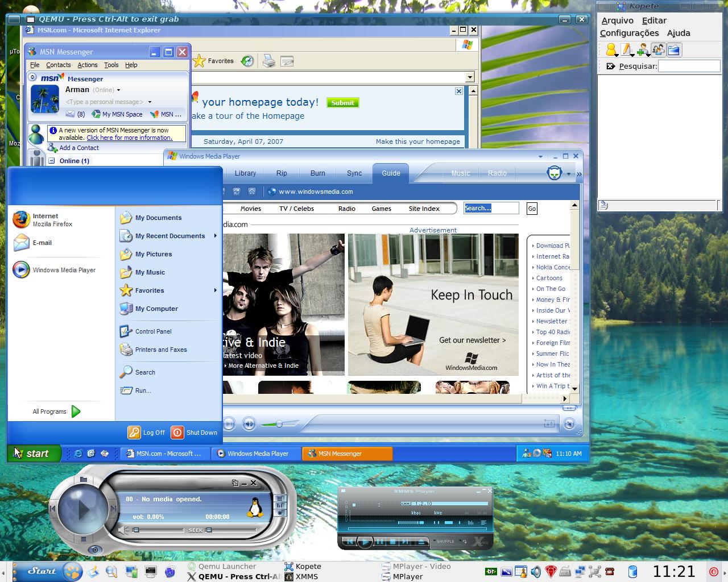Click Kopete set status yellow person icon

(612, 50)
